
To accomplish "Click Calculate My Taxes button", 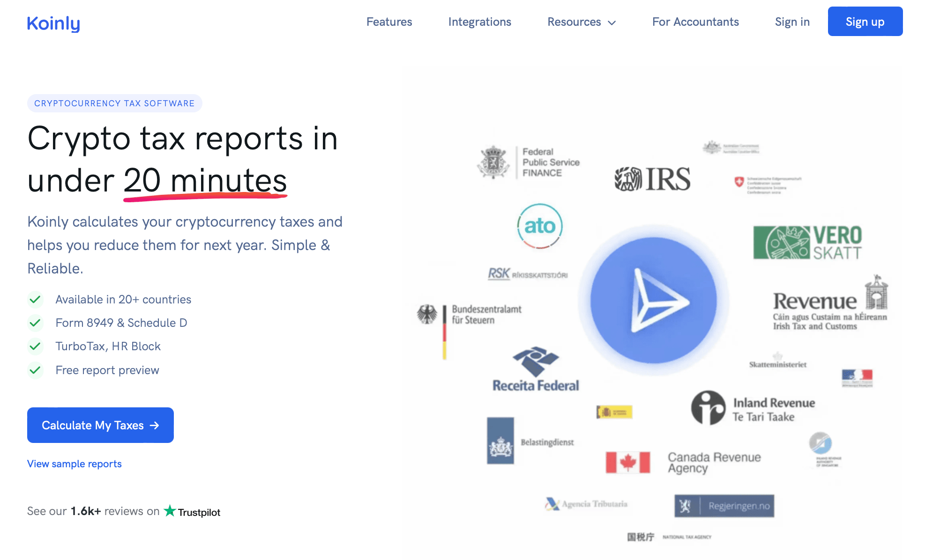I will pos(100,425).
